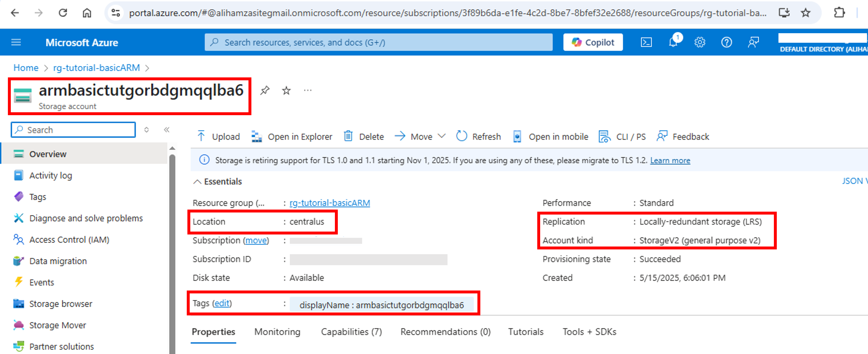Collapse the left navigation pane

coord(166,130)
